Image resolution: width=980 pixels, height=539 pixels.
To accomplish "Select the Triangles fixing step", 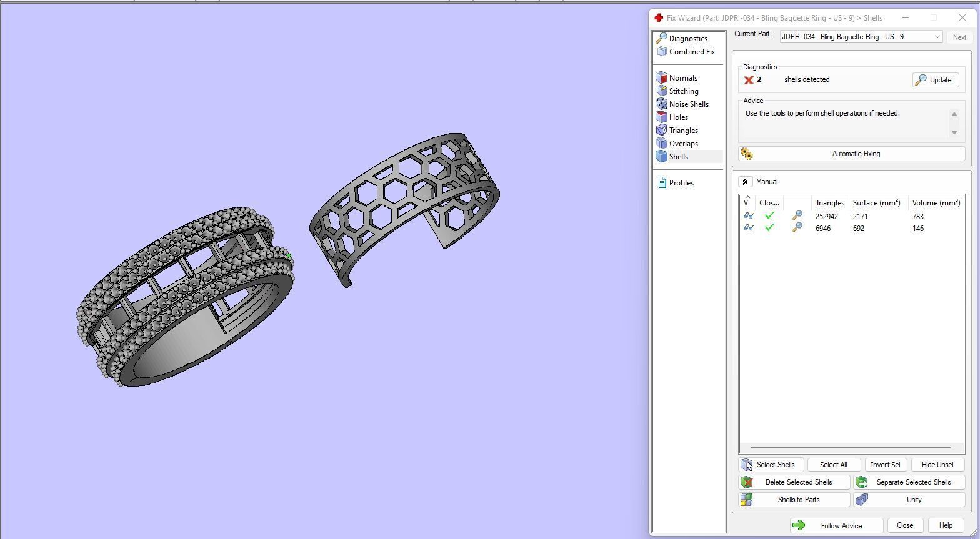I will pos(683,131).
